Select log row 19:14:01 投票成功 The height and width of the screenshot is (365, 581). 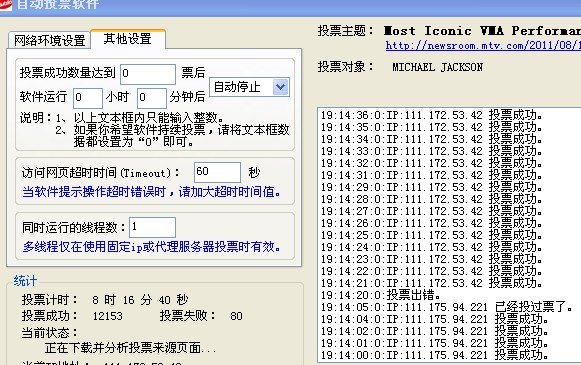coord(435,343)
